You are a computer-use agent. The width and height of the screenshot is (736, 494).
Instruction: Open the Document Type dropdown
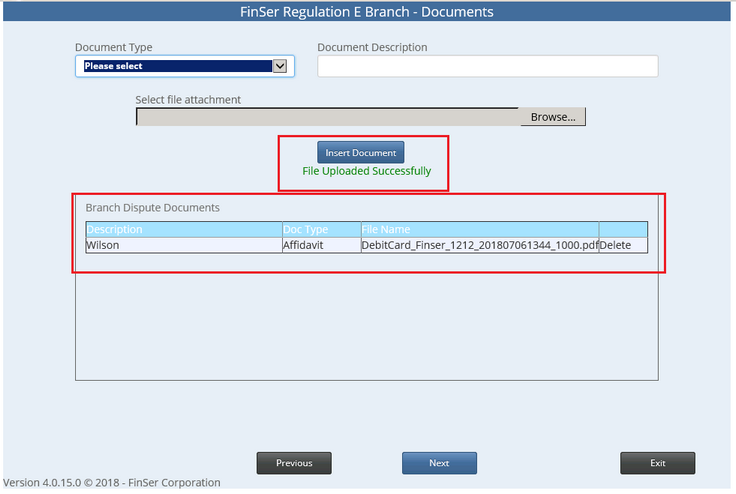coord(184,66)
